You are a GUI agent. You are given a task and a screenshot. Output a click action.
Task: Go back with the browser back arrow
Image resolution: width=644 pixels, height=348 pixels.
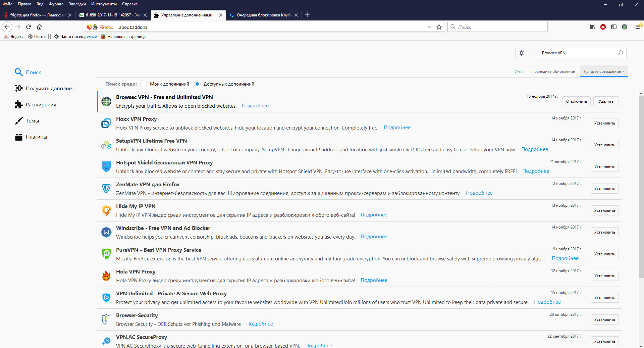tap(7, 27)
